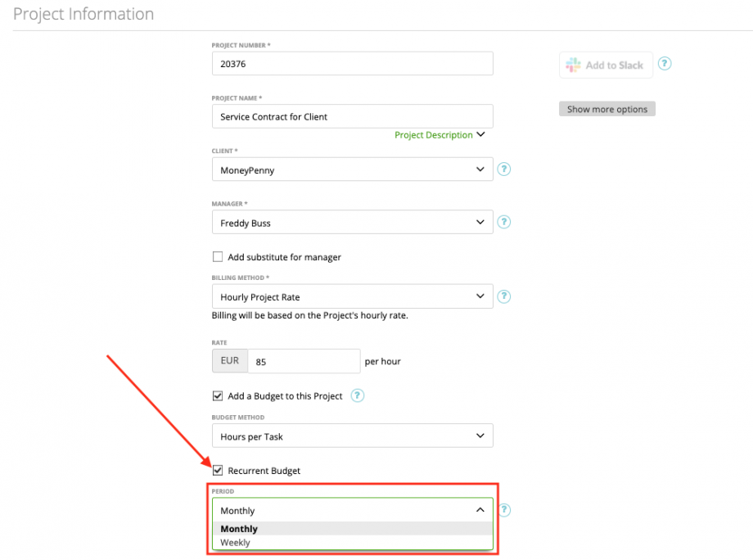Expand the Project Description section
This screenshot has height=560, width=753.
(x=440, y=134)
